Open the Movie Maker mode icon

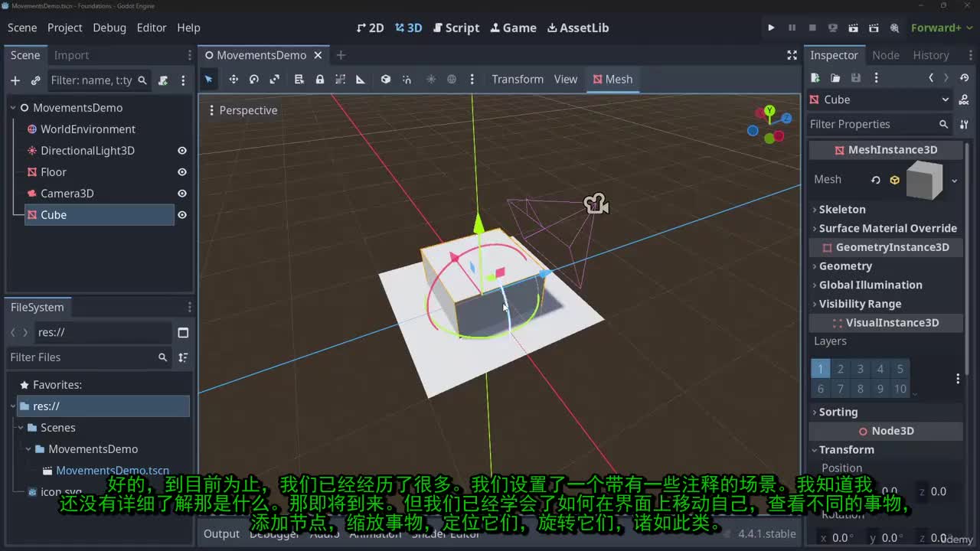pyautogui.click(x=894, y=28)
